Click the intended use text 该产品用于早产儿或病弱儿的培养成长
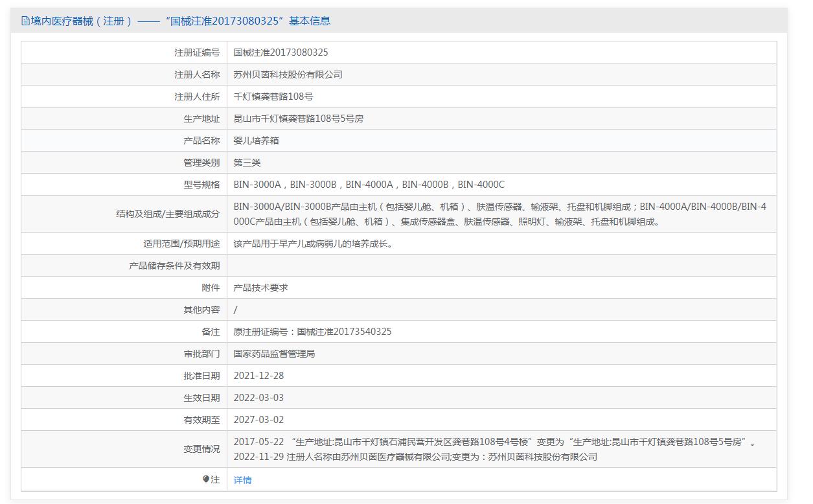Viewport: 813px width, 504px height. 313,244
